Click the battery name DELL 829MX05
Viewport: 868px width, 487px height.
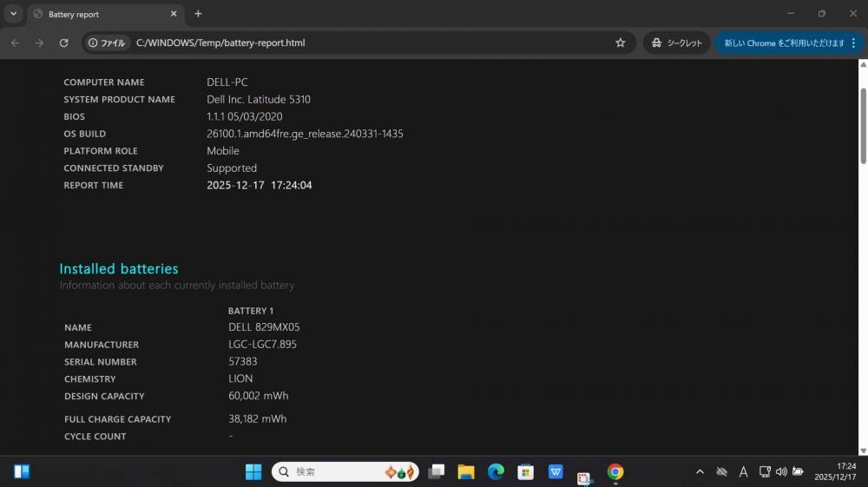[x=264, y=327]
